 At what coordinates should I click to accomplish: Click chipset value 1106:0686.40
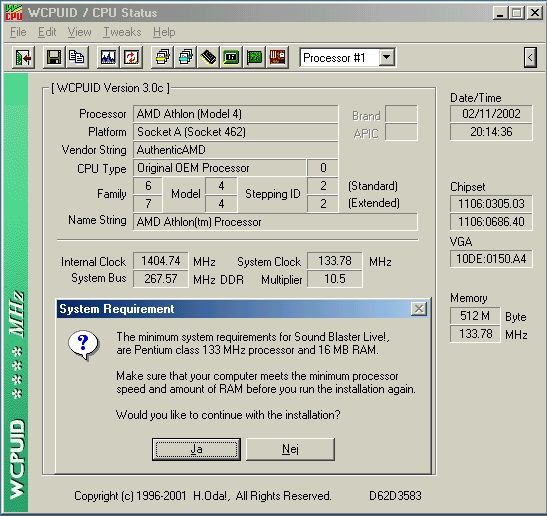(491, 222)
